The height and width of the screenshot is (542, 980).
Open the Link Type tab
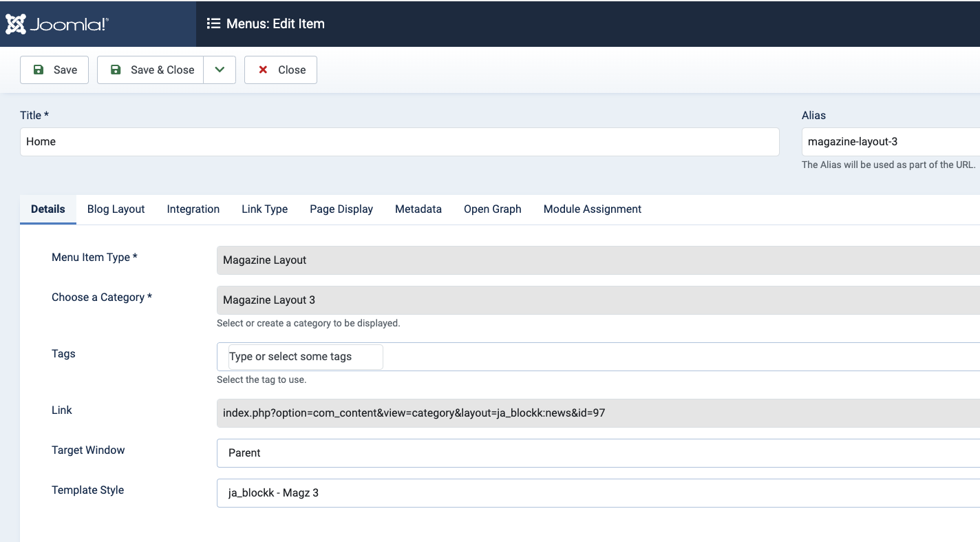(264, 209)
